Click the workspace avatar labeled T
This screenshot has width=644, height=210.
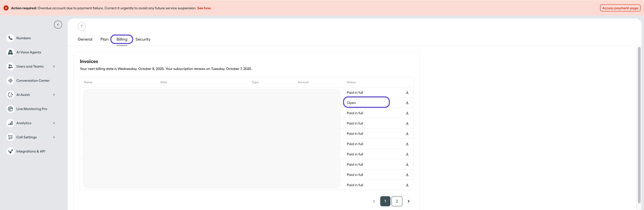pyautogui.click(x=82, y=27)
